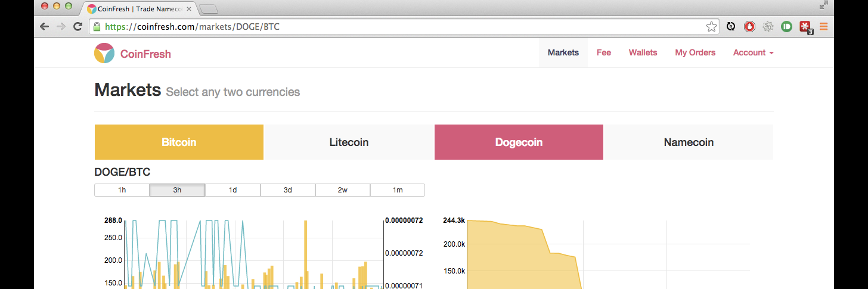This screenshot has width=868, height=289.
Task: Toggle the Litecoin currency tile
Action: click(349, 142)
